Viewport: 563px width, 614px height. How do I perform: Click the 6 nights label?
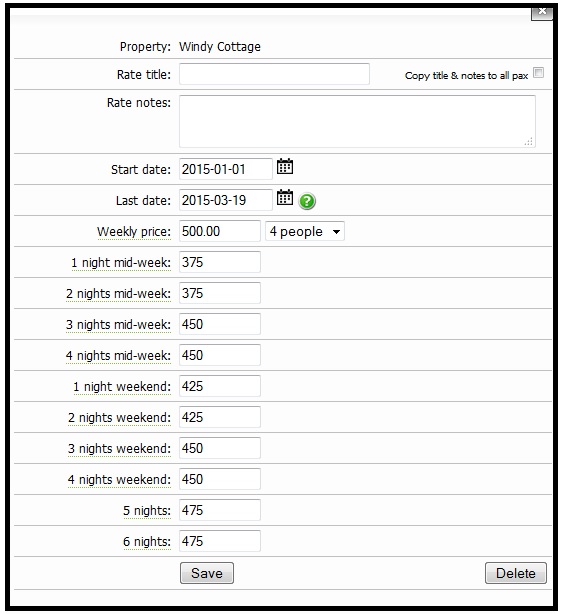pos(147,541)
